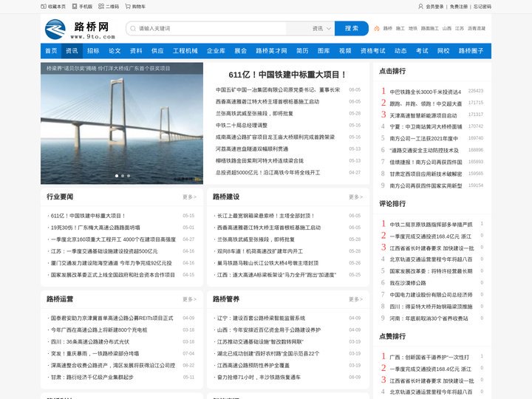Viewport: 532px width, 399px height.
Task: Open 点击排行 item 中巴铁路全长3000千米
Action: [426, 92]
